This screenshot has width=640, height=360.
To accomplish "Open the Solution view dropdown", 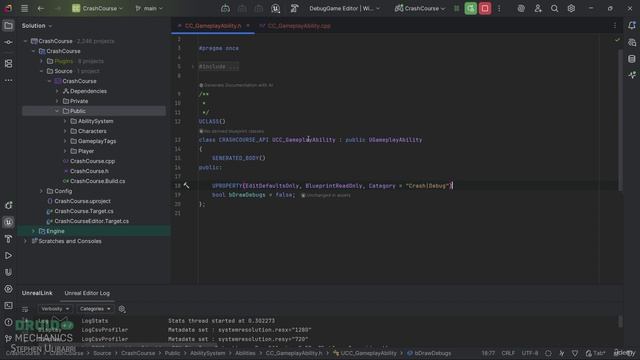I will point(37,26).
